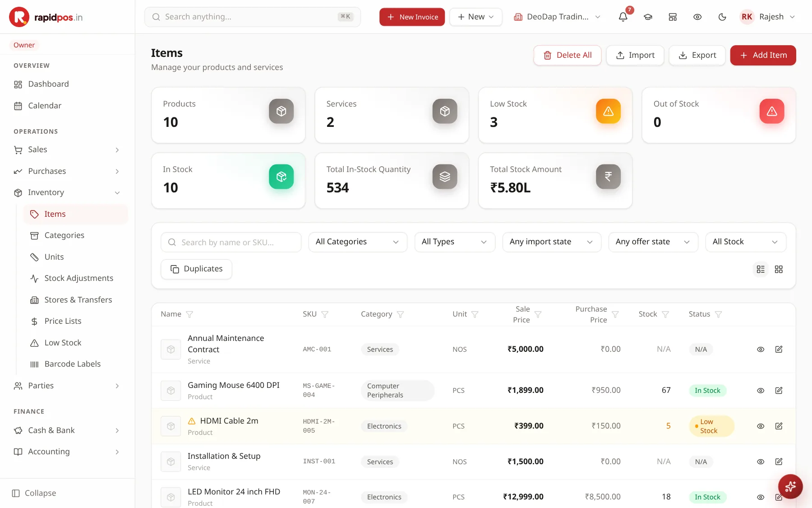Screen dimensions: 812x508
Task: Open Price Lists page
Action: coord(76,321)
